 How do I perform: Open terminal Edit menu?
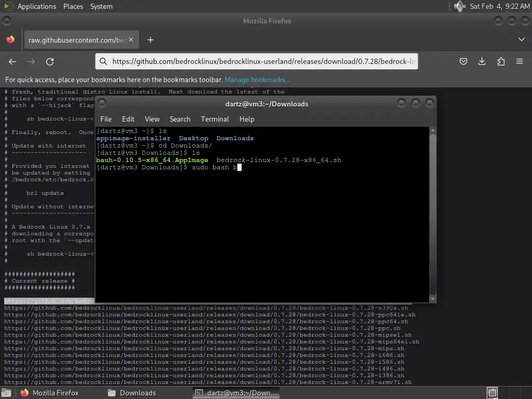(x=128, y=119)
